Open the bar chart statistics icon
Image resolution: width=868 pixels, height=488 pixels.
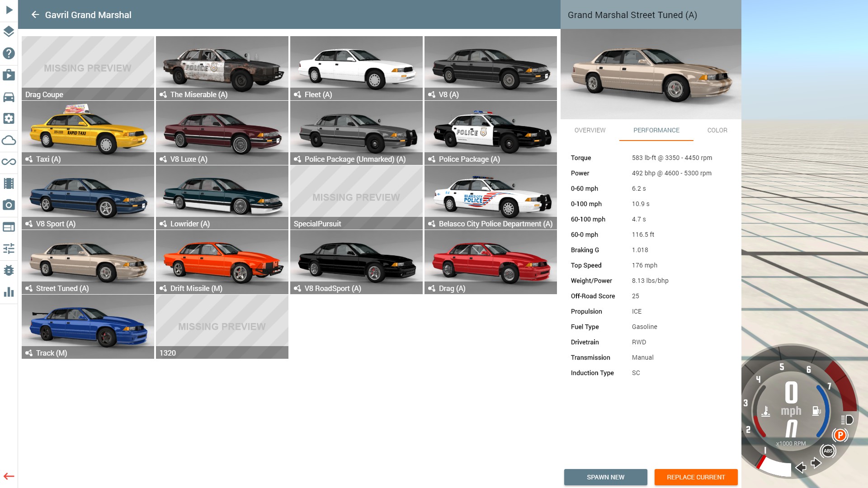[9, 292]
